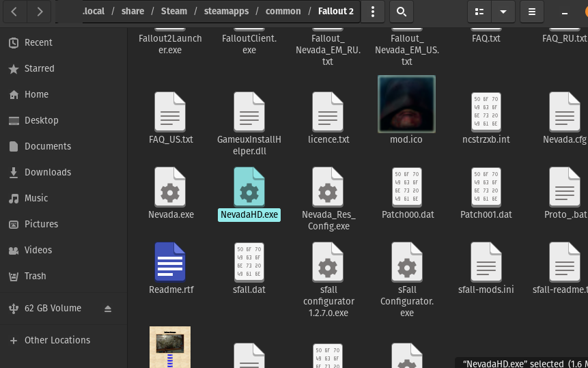This screenshot has height=368, width=588.
Task: Toggle list or grid view button
Action: (x=479, y=12)
